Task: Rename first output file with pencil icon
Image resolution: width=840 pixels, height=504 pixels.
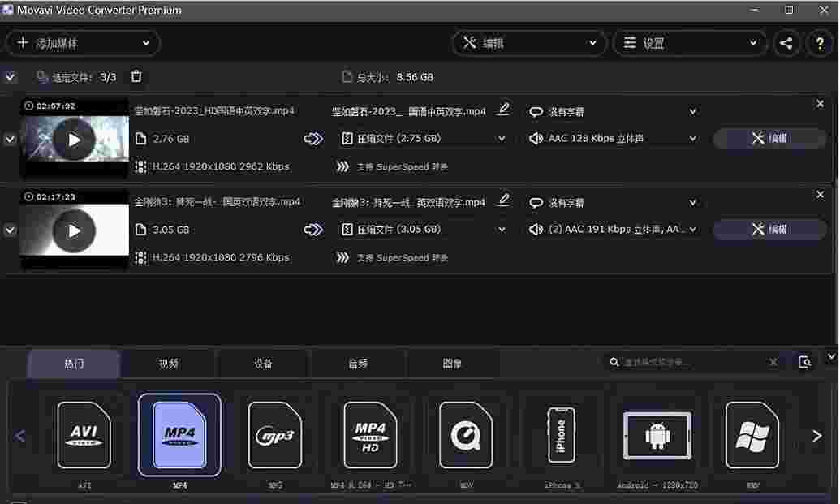Action: tap(502, 110)
